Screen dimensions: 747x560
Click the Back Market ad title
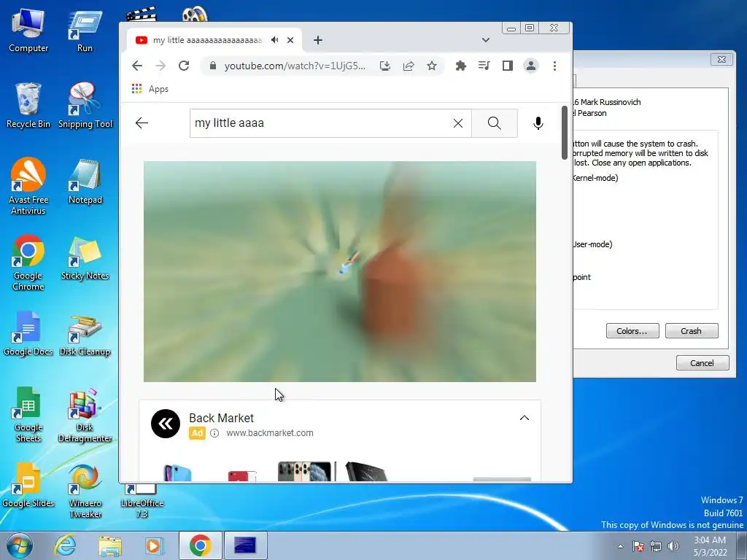coord(221,418)
